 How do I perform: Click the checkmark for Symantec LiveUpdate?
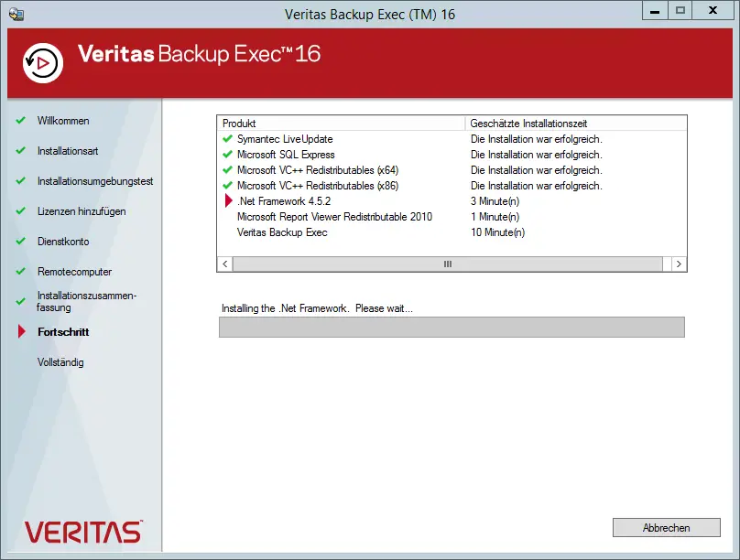[227, 138]
